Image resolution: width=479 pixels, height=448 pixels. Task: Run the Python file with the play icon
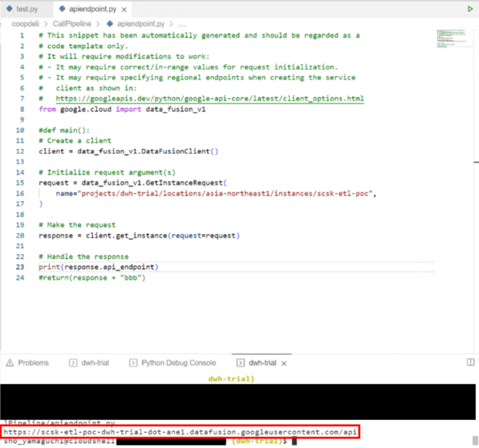click(x=470, y=9)
